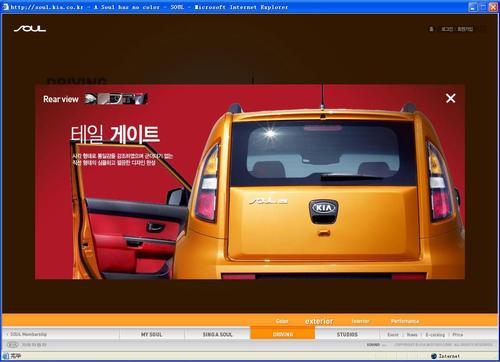500x362 pixels.
Task: Click the page icon in the status bar
Action: click(6, 356)
